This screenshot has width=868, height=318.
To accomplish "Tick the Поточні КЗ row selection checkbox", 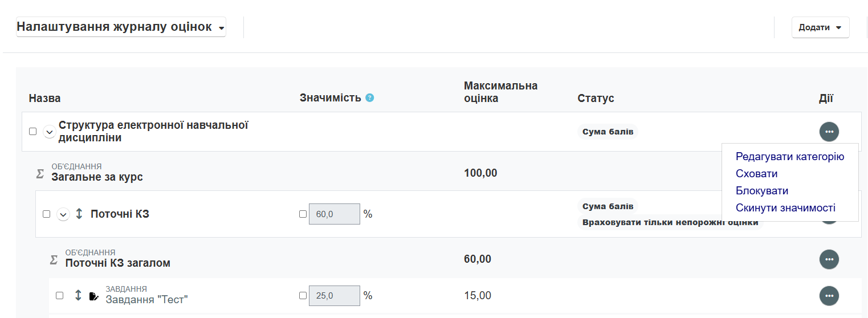I will click(47, 214).
